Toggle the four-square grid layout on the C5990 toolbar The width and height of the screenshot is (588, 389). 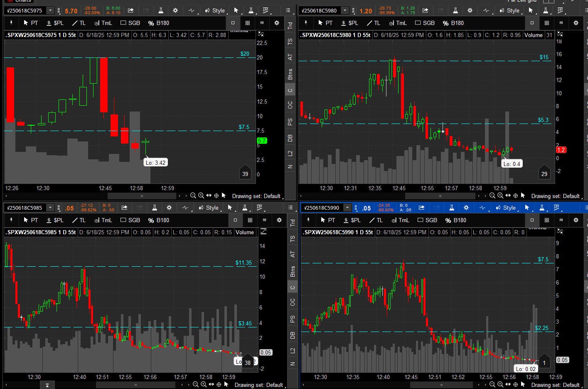point(547,220)
